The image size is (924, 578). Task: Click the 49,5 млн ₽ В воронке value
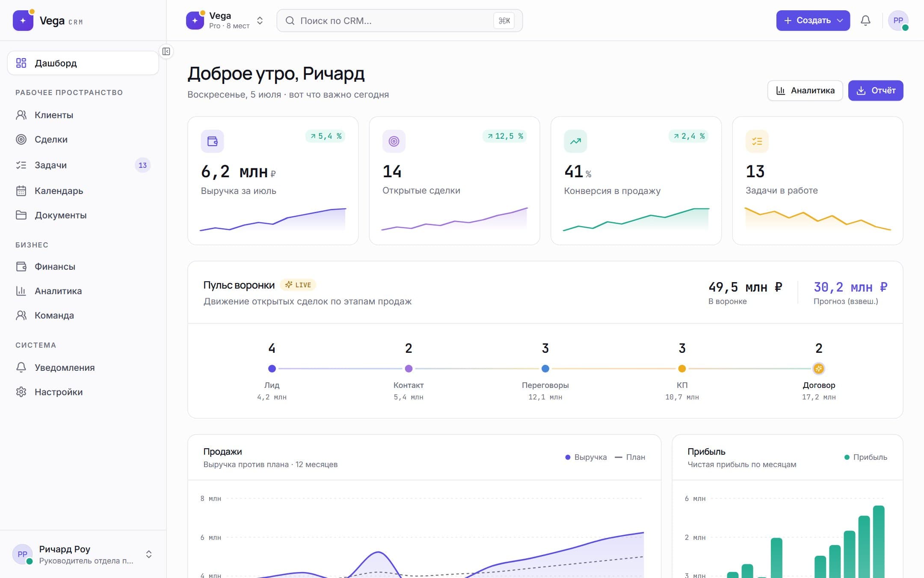coord(745,287)
